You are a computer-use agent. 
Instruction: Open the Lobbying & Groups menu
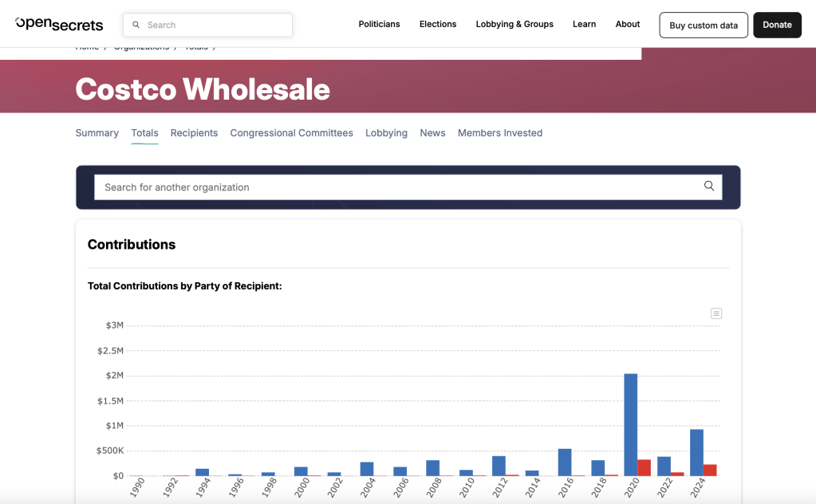point(514,25)
